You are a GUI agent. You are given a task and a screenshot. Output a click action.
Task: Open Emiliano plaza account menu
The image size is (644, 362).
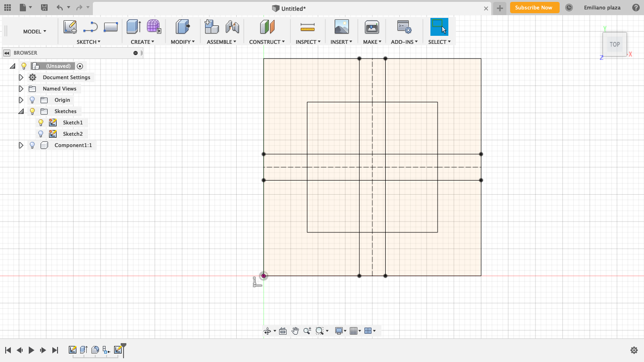(602, 8)
